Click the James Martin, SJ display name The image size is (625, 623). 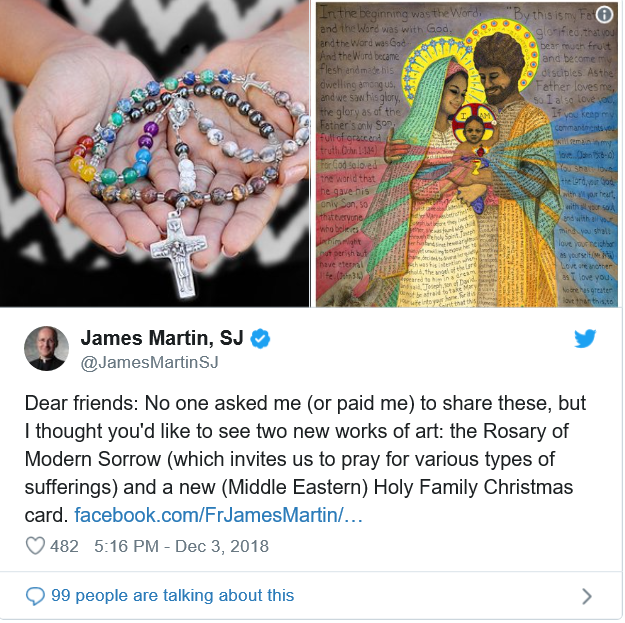coord(162,338)
